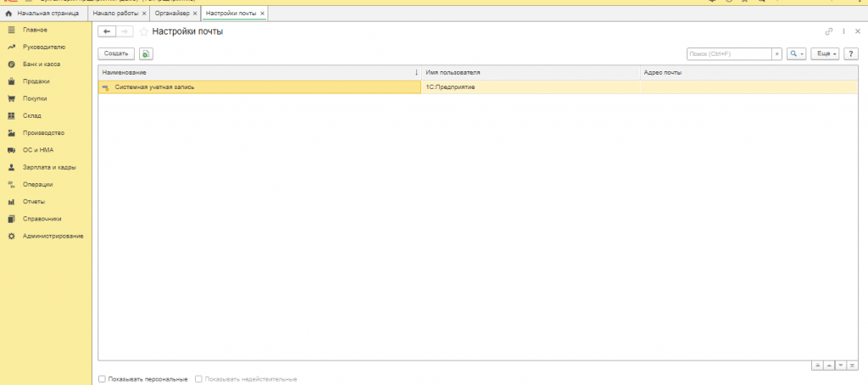
Task: Add Настройки почты to favorites with star
Action: (x=144, y=31)
